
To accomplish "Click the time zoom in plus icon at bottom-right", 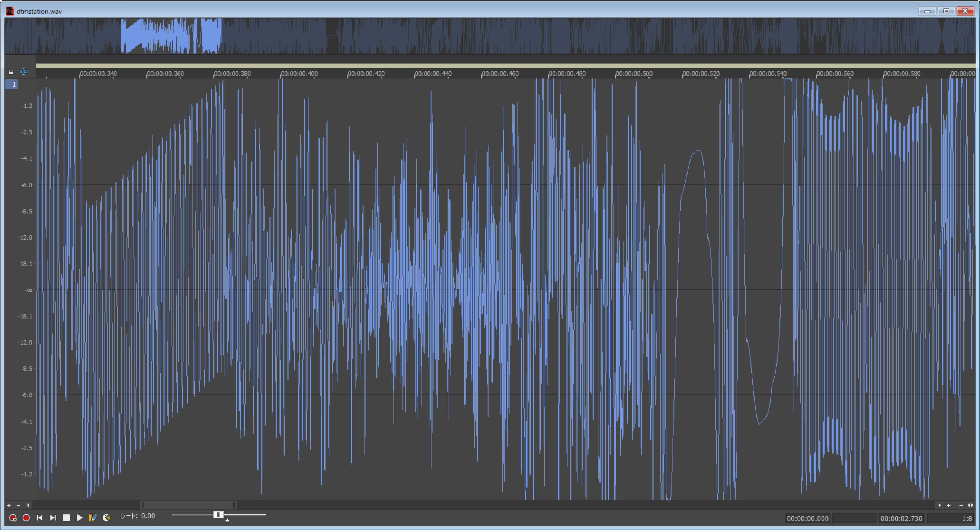I will pos(949,505).
